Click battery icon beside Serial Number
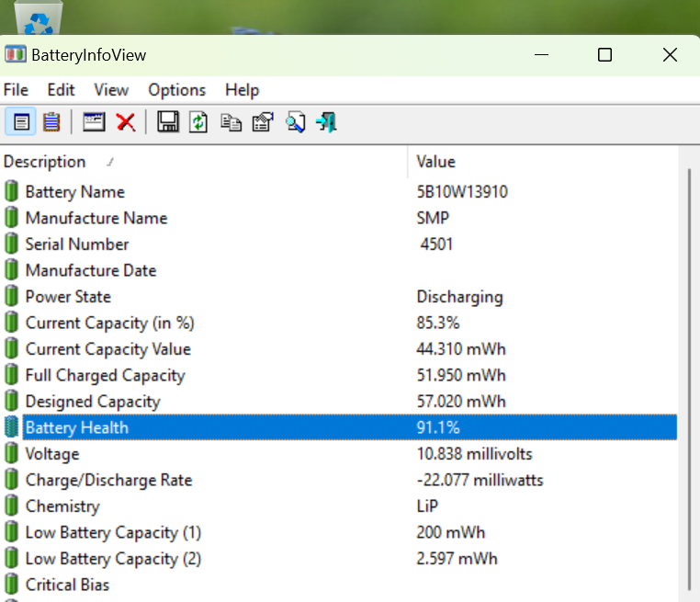 click(12, 244)
